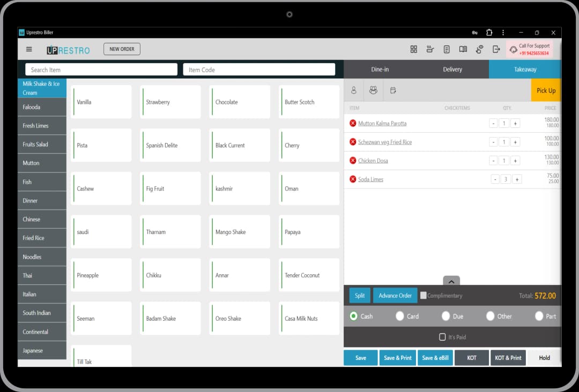The height and width of the screenshot is (392, 579).
Task: Expand the order panel chevron
Action: coord(451,281)
